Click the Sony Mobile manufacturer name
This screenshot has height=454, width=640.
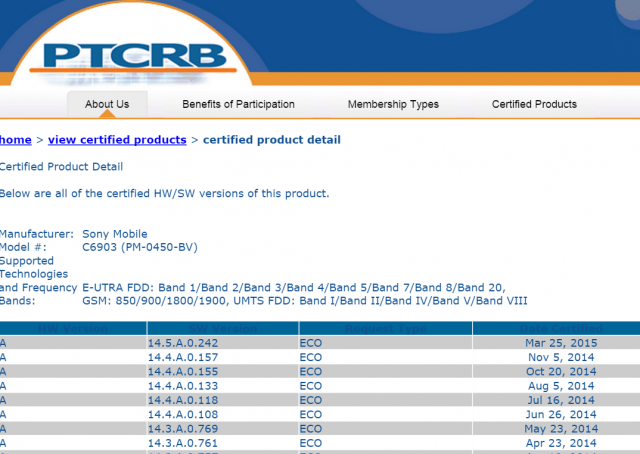tap(115, 234)
